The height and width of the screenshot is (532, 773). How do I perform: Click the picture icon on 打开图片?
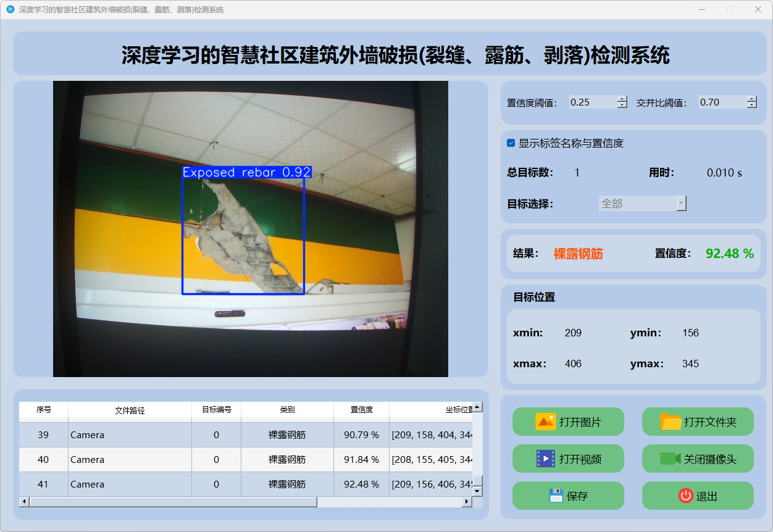pyautogui.click(x=546, y=422)
